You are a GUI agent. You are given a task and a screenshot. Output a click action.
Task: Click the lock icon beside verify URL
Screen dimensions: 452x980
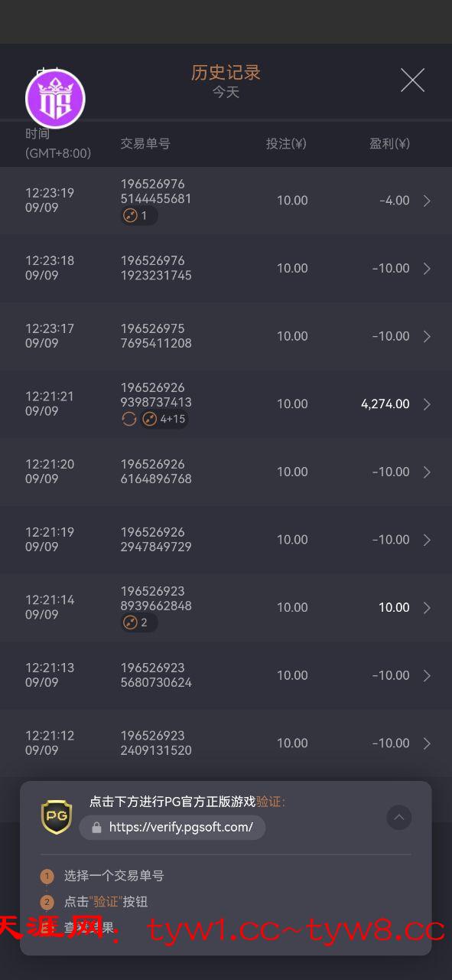(96, 828)
